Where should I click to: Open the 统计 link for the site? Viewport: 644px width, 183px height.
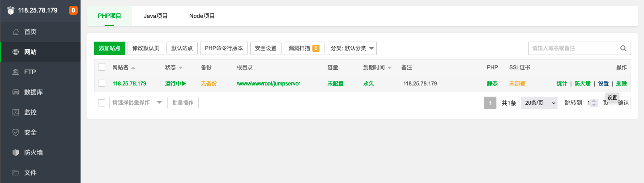(x=562, y=83)
